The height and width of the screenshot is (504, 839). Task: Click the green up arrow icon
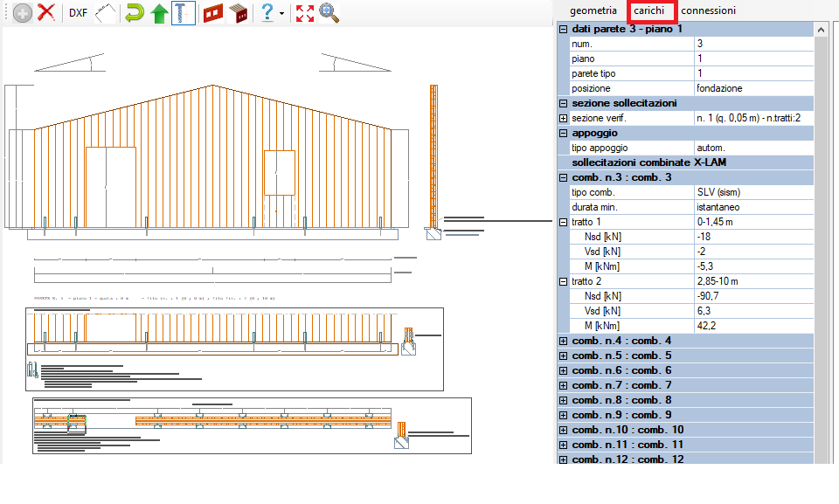tap(159, 13)
